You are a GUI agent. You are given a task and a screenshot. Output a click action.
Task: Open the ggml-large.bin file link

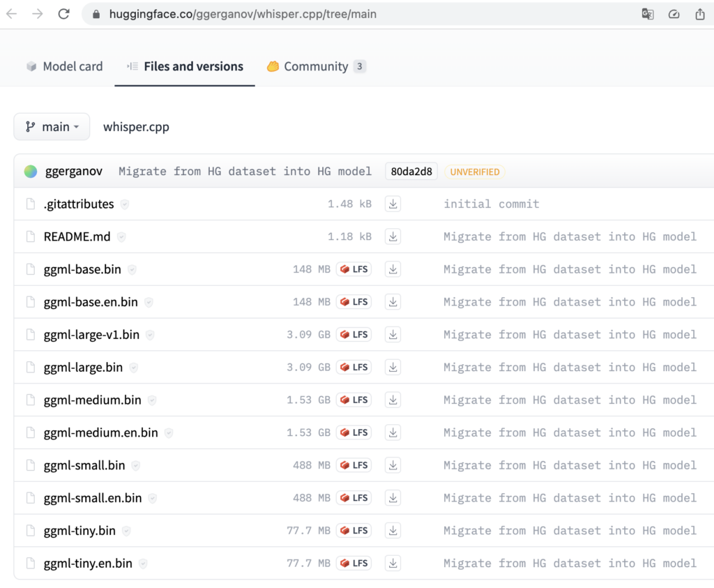coord(83,368)
